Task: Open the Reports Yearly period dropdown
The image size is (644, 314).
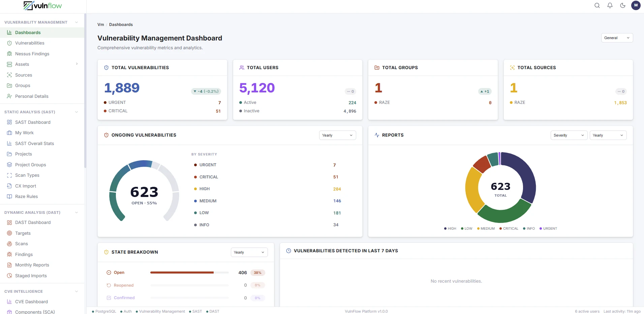Action: (608, 135)
